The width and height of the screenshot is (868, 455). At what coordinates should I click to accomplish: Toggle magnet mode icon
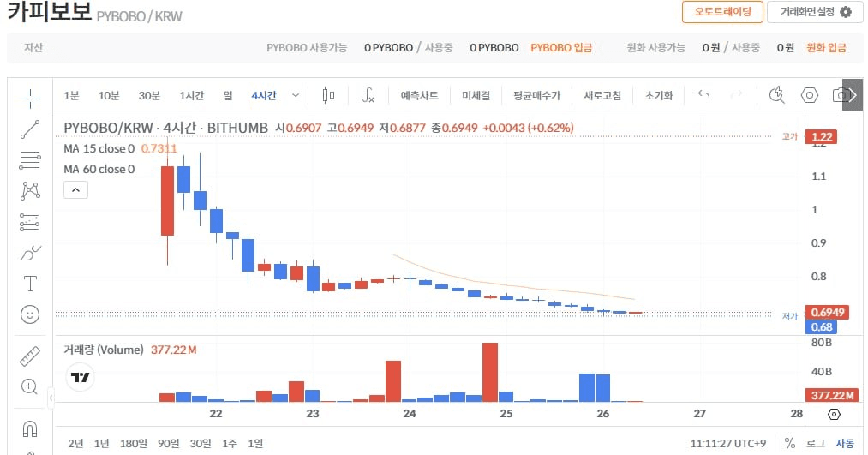30,428
